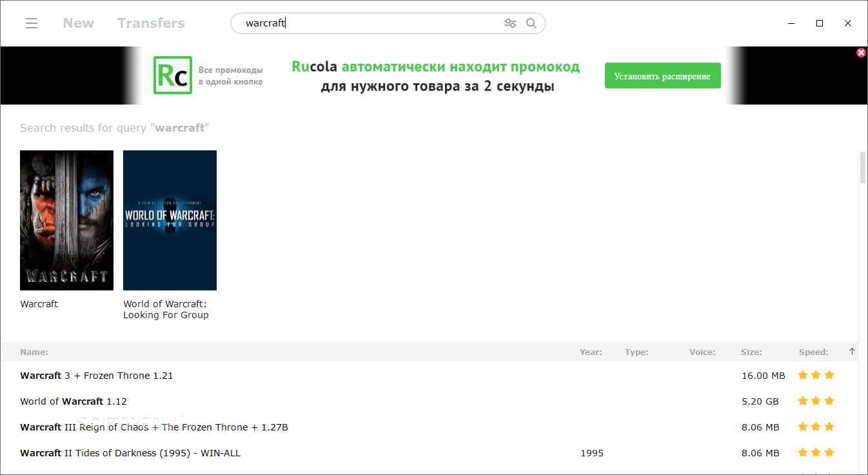
Task: Open search filter settings icon
Action: point(510,23)
